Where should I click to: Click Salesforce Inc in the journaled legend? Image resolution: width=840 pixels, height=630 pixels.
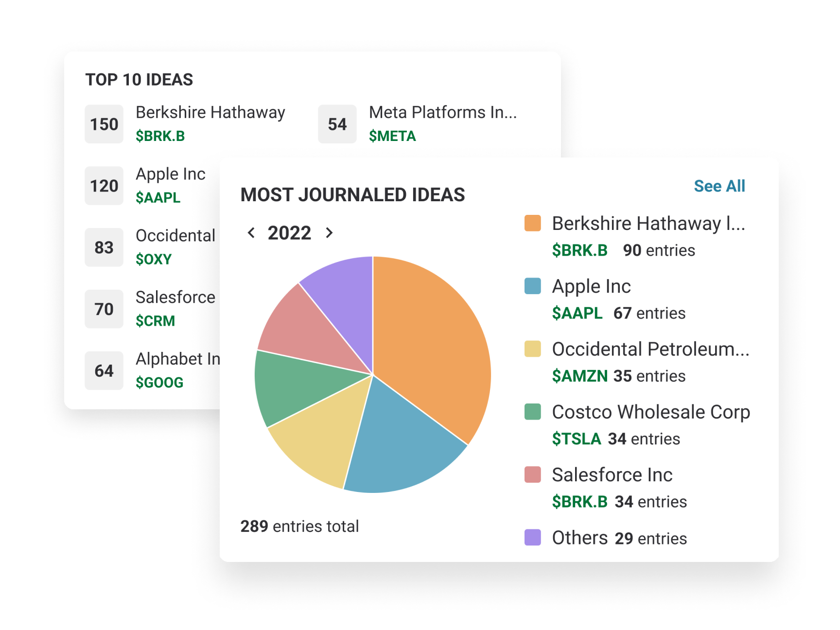(x=612, y=475)
